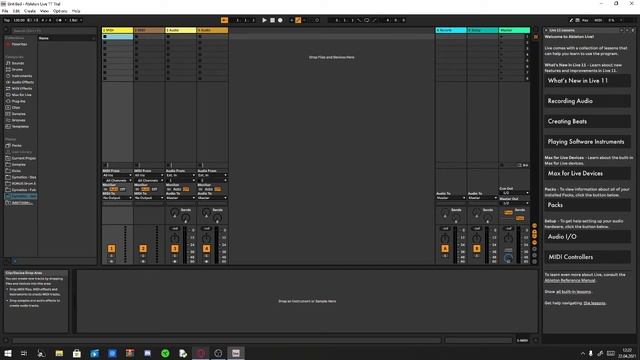Open the Options menu
Image resolution: width=640 pixels, height=360 pixels.
pos(60,11)
